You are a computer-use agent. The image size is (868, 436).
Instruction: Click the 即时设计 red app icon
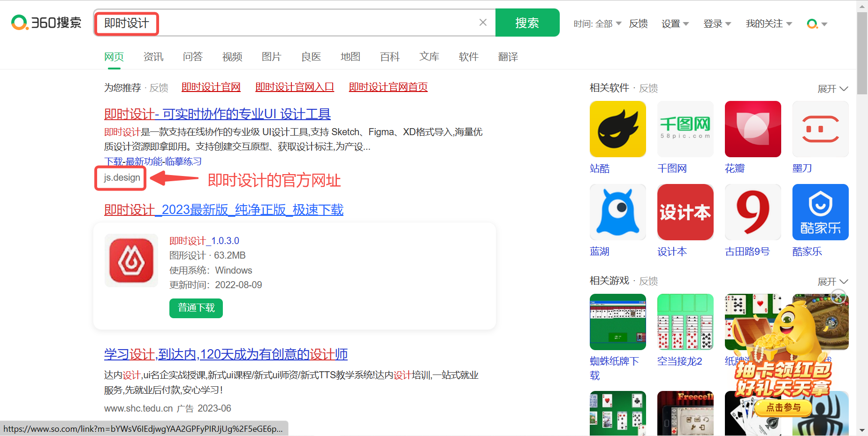(x=131, y=260)
